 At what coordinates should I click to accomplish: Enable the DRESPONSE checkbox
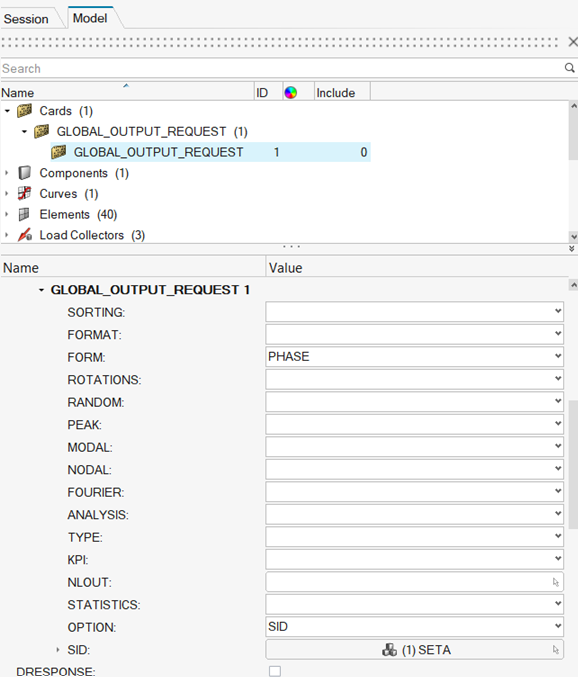275,671
